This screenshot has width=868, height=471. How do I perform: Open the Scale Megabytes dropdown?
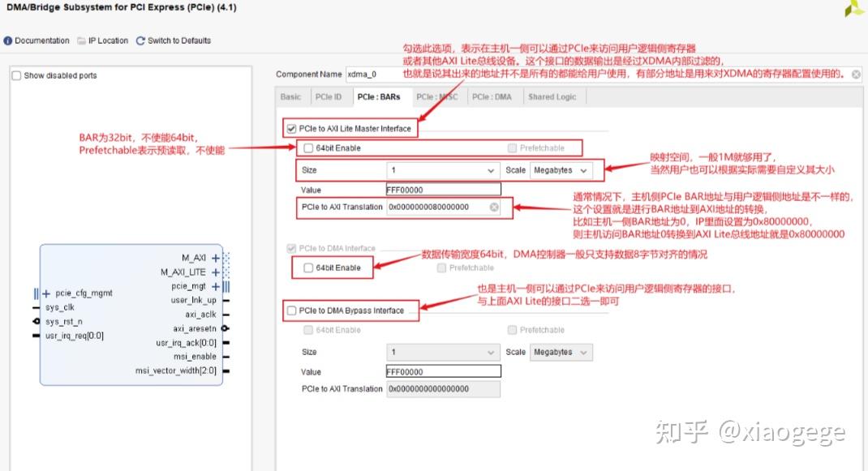click(561, 170)
